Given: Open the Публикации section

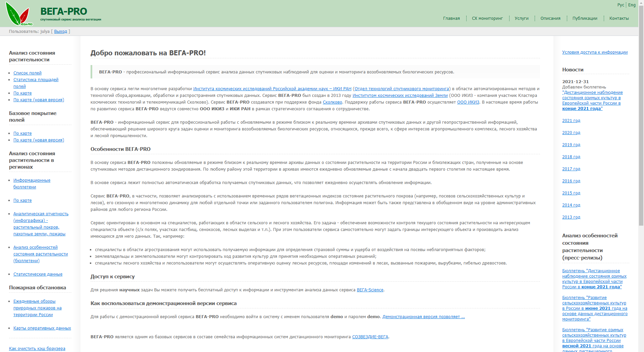Looking at the screenshot, I should 585,18.
